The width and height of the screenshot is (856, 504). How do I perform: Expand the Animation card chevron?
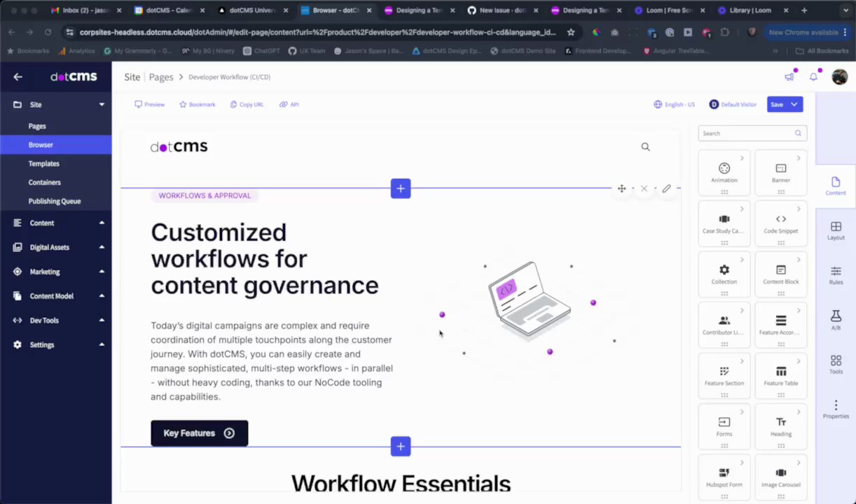tap(743, 158)
